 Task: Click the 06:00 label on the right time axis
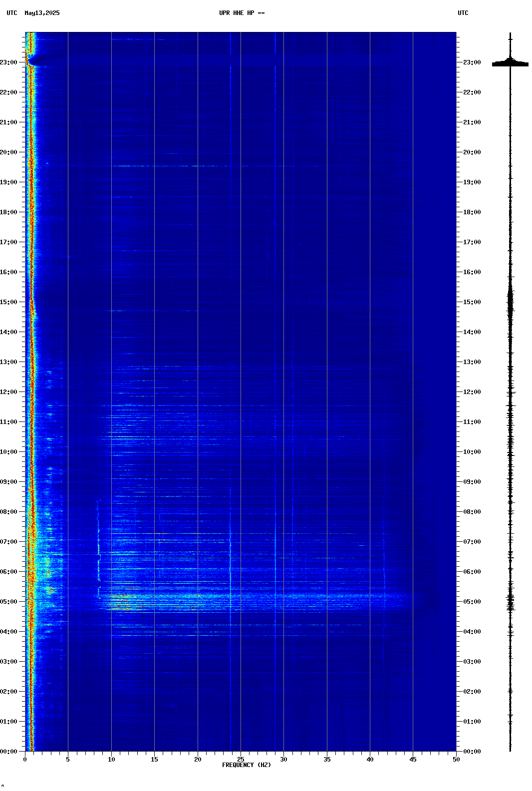pyautogui.click(x=472, y=572)
